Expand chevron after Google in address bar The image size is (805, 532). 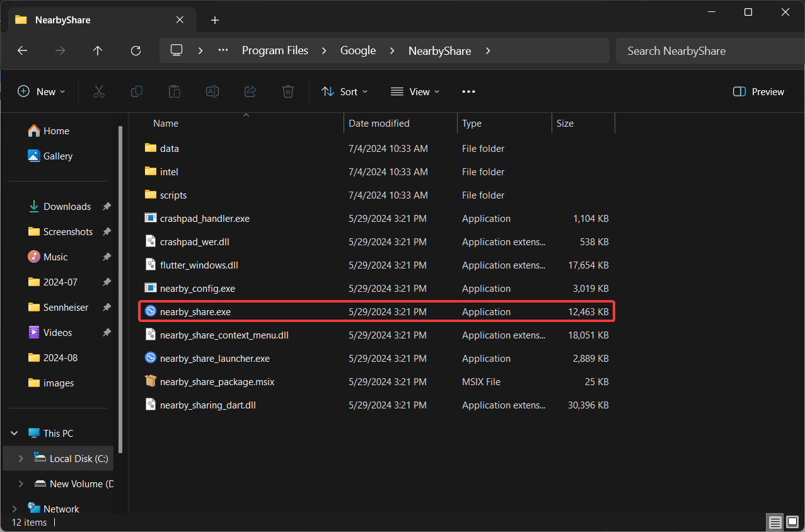(x=392, y=51)
